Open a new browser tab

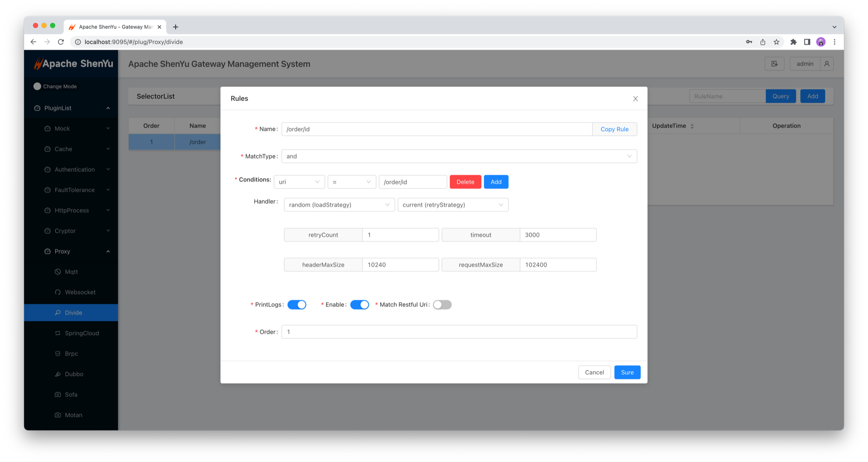coord(175,27)
